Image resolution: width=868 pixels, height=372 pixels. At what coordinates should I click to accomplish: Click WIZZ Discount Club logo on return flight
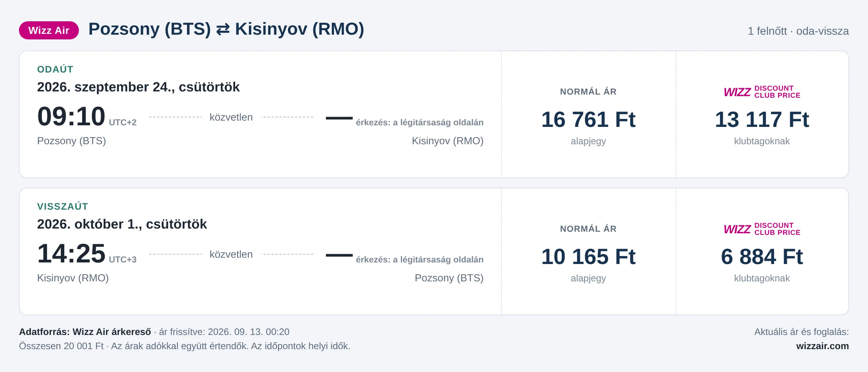pyautogui.click(x=762, y=229)
